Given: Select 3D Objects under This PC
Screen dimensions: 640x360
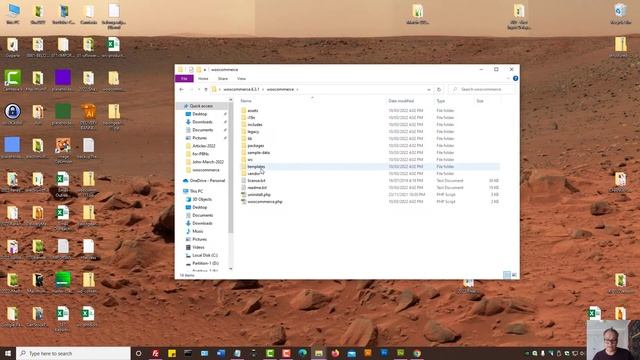Looking at the screenshot, I should [x=202, y=199].
